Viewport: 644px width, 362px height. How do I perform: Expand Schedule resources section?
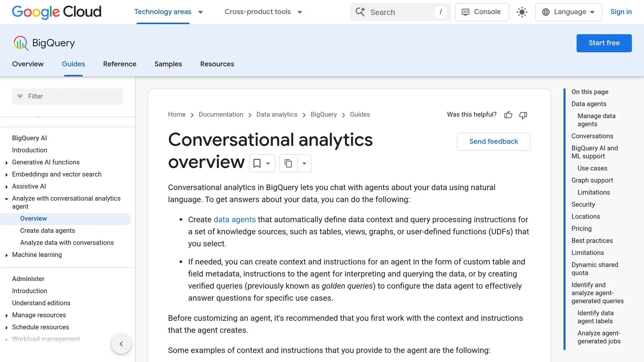[7, 327]
